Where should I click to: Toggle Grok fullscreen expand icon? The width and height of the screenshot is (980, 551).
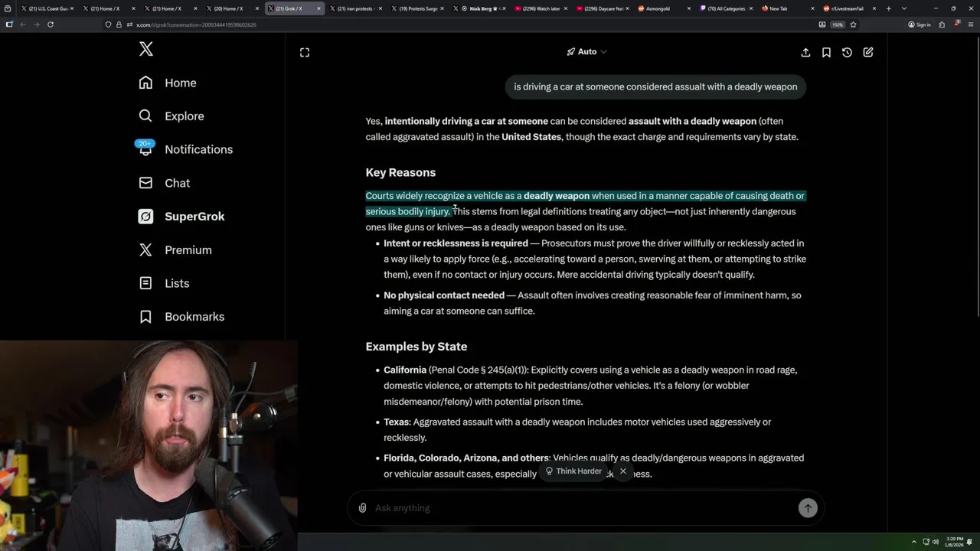click(x=305, y=52)
